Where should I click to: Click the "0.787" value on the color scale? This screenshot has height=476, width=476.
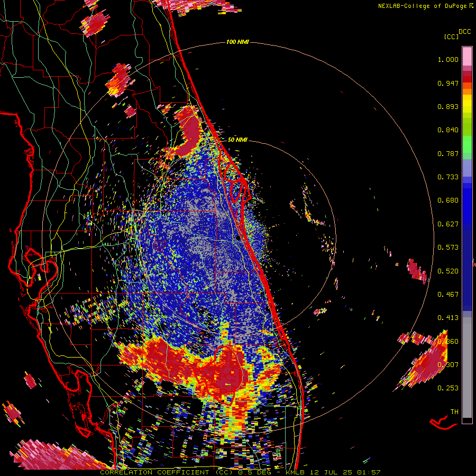(448, 153)
